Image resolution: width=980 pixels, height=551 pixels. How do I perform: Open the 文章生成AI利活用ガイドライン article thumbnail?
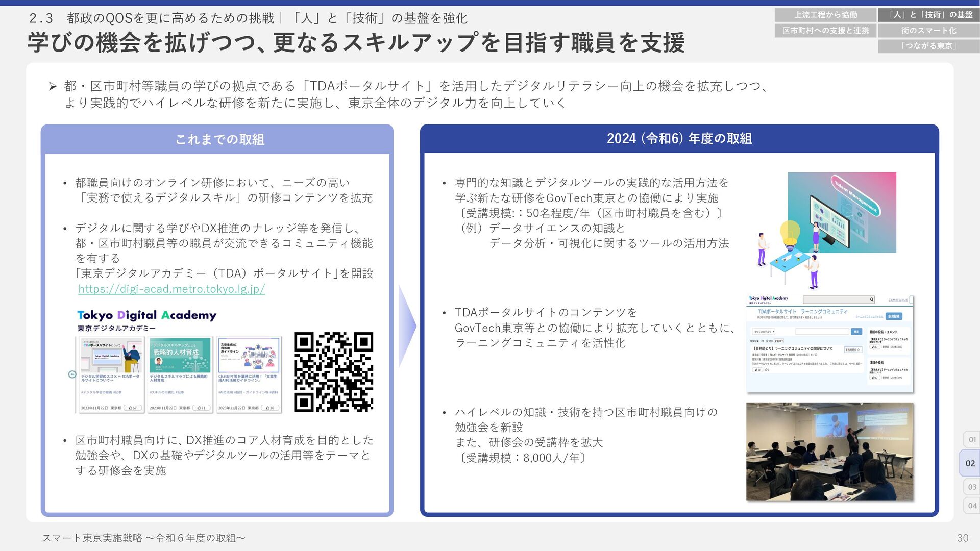[x=249, y=355]
